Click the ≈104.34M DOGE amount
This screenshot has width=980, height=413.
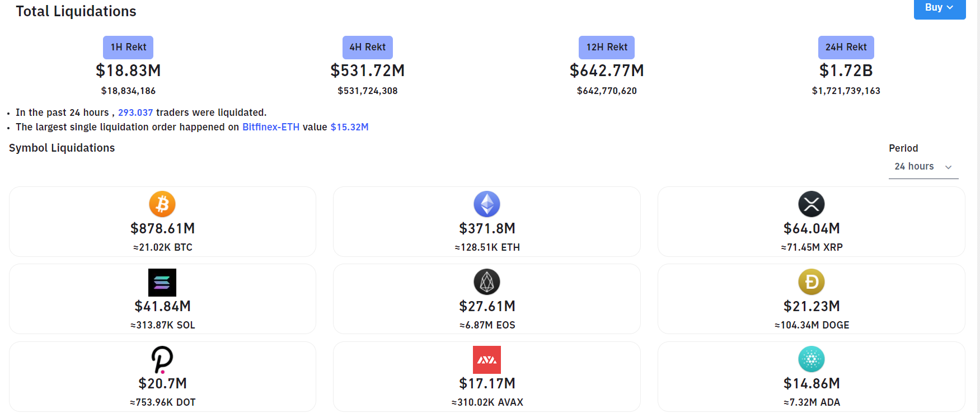tap(812, 325)
